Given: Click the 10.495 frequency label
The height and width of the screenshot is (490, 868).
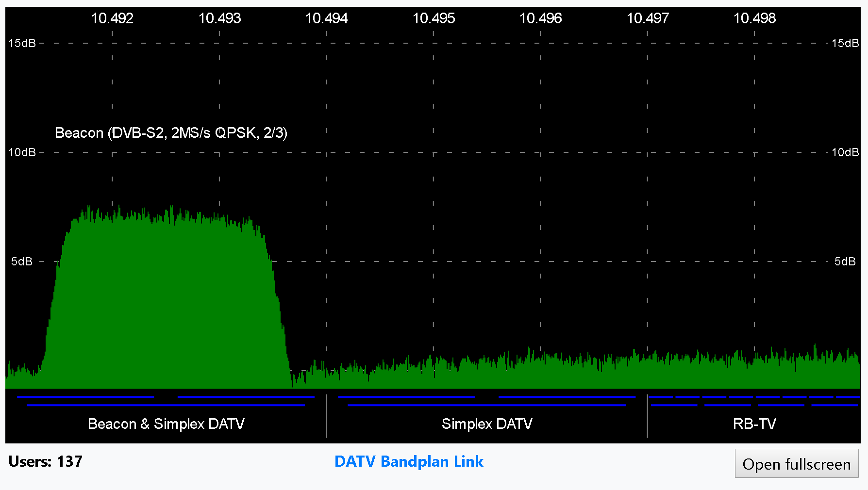Looking at the screenshot, I should click(x=434, y=18).
